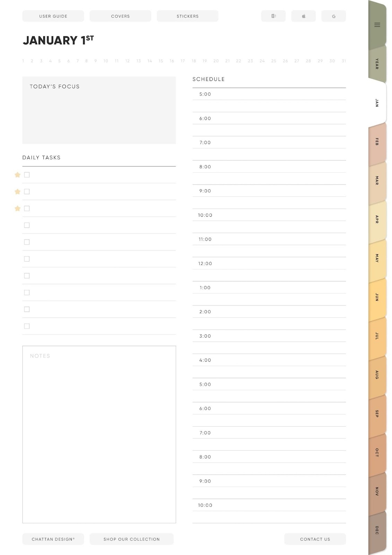This screenshot has height=555, width=392.
Task: Select the JUL month tab
Action: click(x=377, y=335)
